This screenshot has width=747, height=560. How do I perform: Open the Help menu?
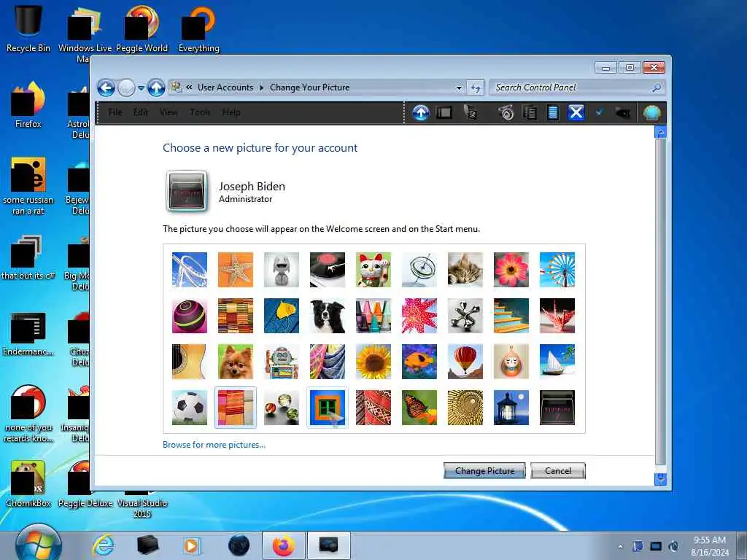[x=231, y=112]
